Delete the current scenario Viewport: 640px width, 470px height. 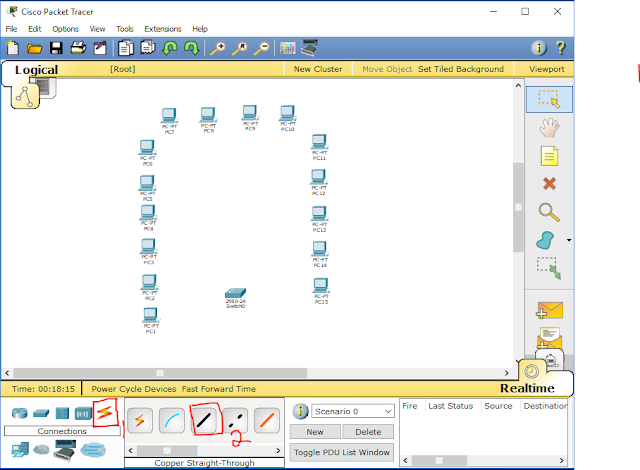[x=368, y=432]
